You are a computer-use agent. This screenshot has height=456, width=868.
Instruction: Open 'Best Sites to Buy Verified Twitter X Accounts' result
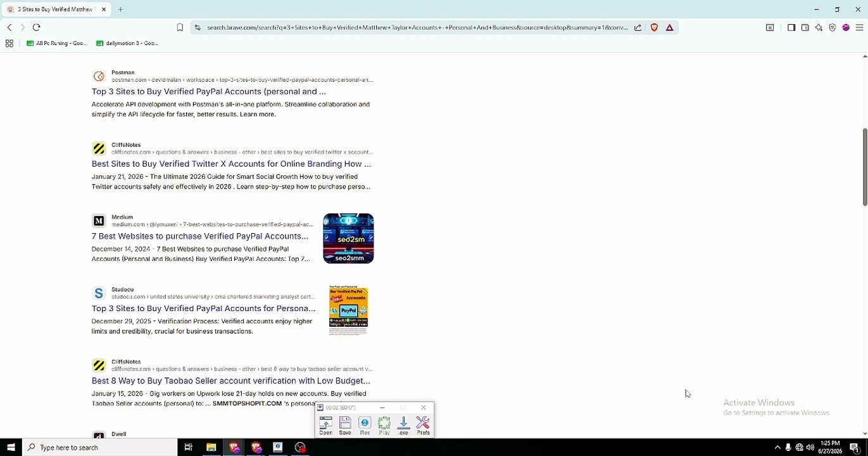[231, 163]
